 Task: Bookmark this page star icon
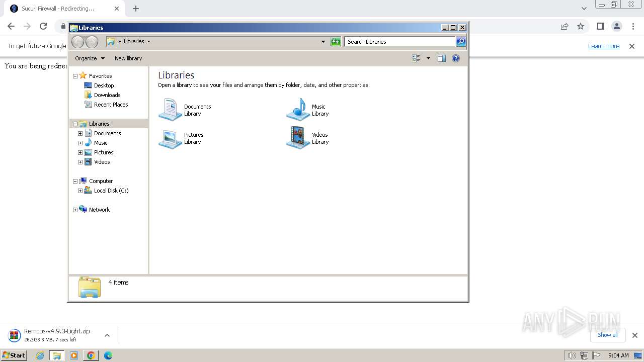[581, 26]
